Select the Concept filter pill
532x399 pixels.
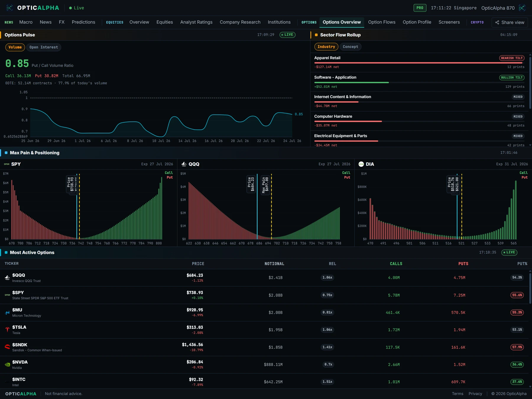click(351, 47)
